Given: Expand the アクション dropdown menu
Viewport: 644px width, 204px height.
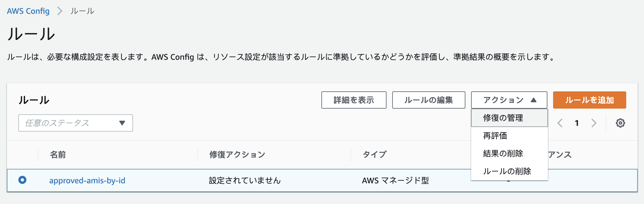Looking at the screenshot, I should 509,100.
